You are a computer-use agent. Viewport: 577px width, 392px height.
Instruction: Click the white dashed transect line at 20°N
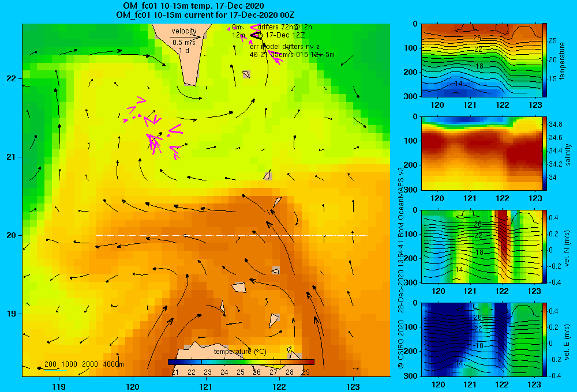point(231,235)
